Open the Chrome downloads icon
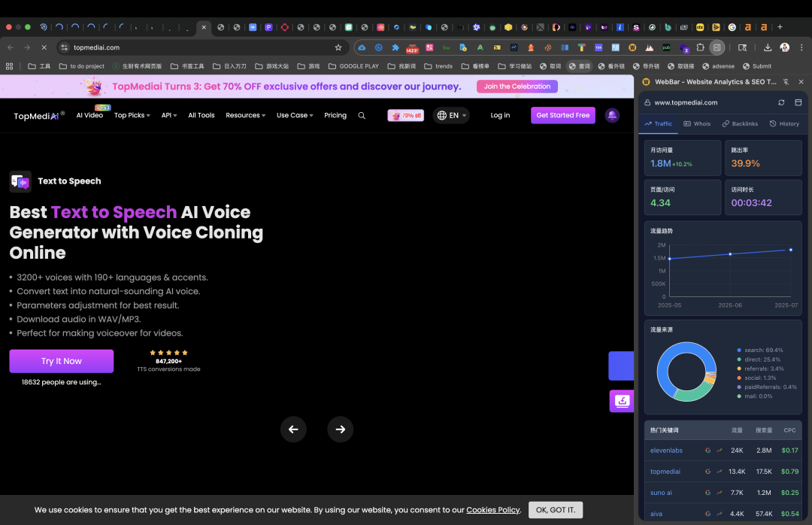The image size is (812, 525). [768, 47]
